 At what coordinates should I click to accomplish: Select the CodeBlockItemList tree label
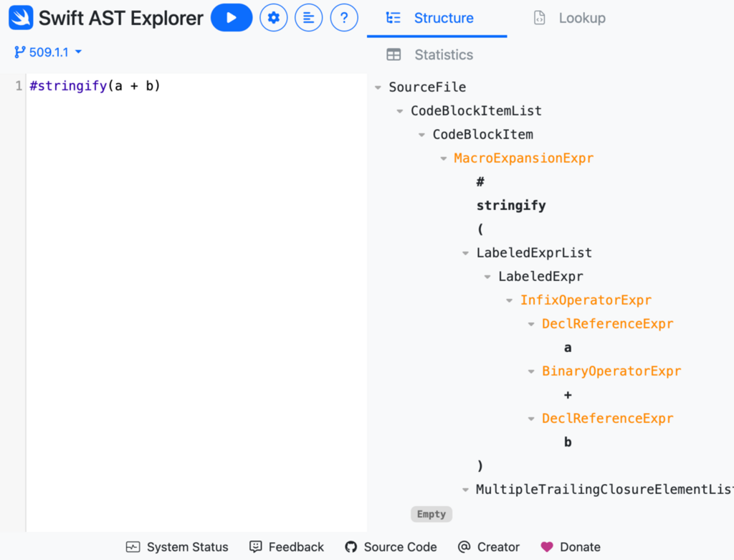(476, 111)
